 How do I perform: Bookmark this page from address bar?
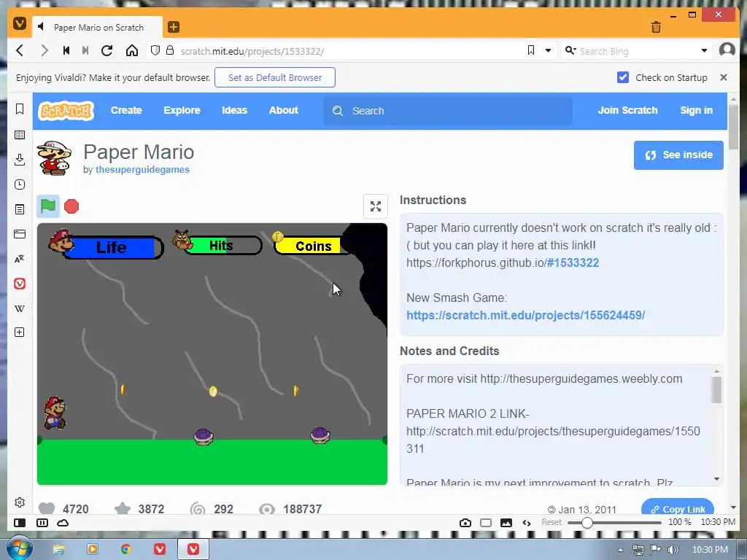[531, 50]
